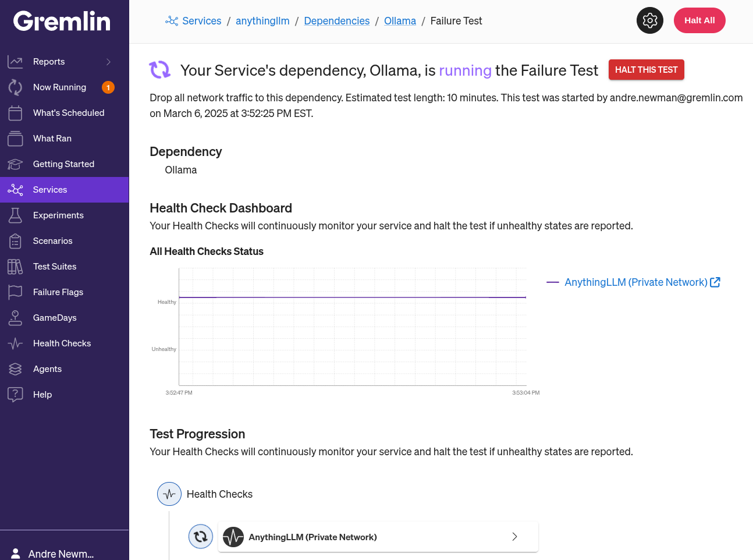
Task: Open AnythingLLM (Private Network) legend link
Action: click(636, 282)
